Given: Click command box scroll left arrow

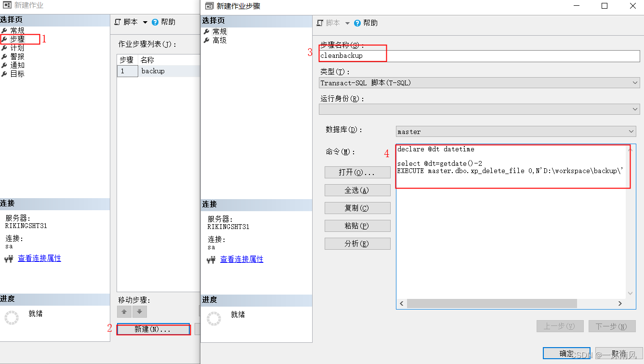Looking at the screenshot, I should coord(402,304).
